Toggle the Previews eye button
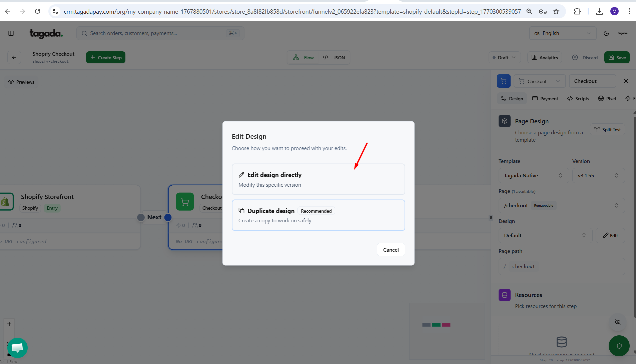 click(x=21, y=82)
